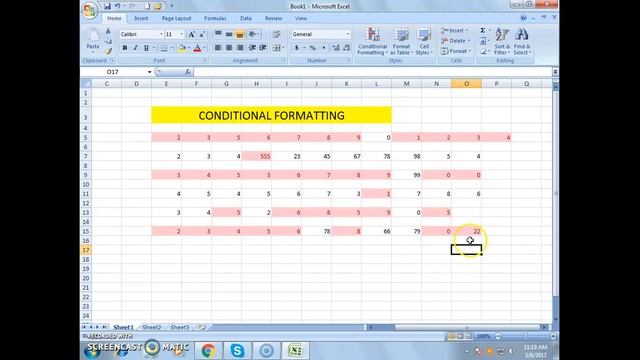This screenshot has height=360, width=640.
Task: Switch to the Data ribbon tab
Action: pyautogui.click(x=246, y=18)
